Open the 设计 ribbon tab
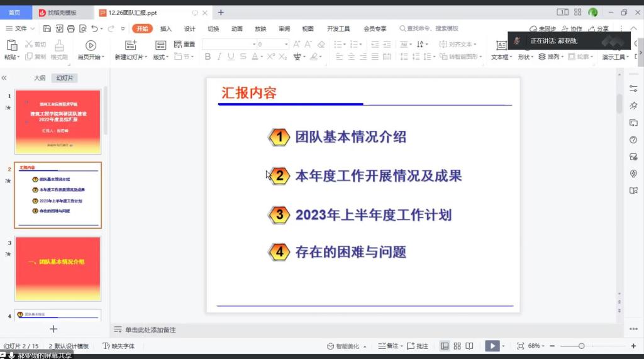Viewport: 644px width, 359px height. 189,28
